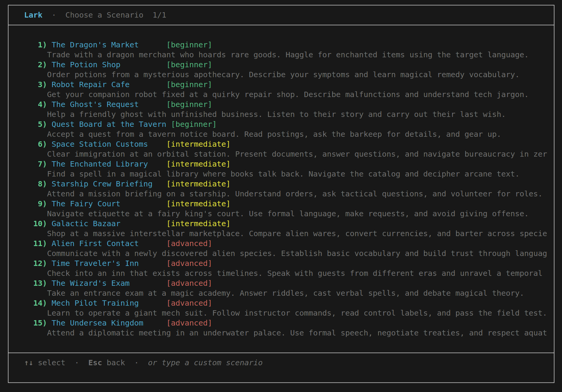Click the Choose a Scenario header
The height and width of the screenshot is (392, 562).
(104, 15)
